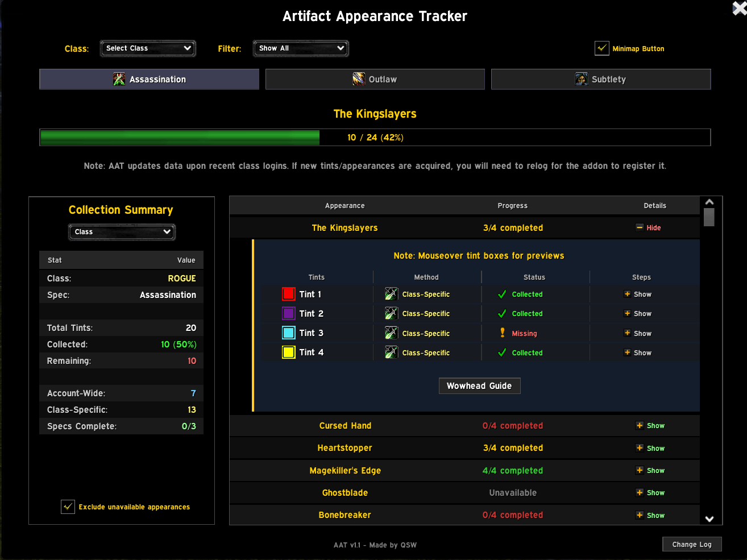Click the minus icon beside Hide

(640, 227)
